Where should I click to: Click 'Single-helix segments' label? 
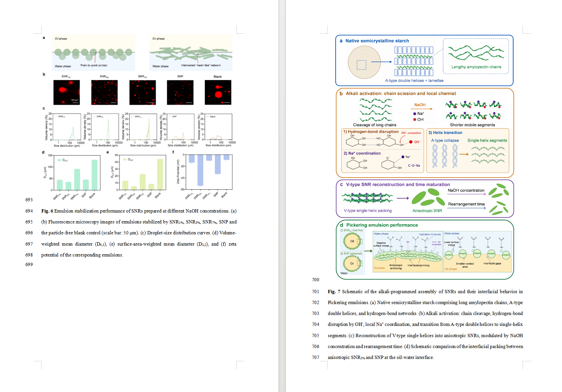[487, 140]
